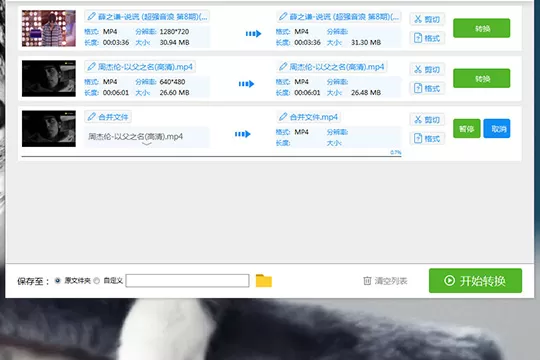Expand the merged file list under 周杰伦-以父之名(高清).mp4
The width and height of the screenshot is (540, 360).
(x=147, y=144)
